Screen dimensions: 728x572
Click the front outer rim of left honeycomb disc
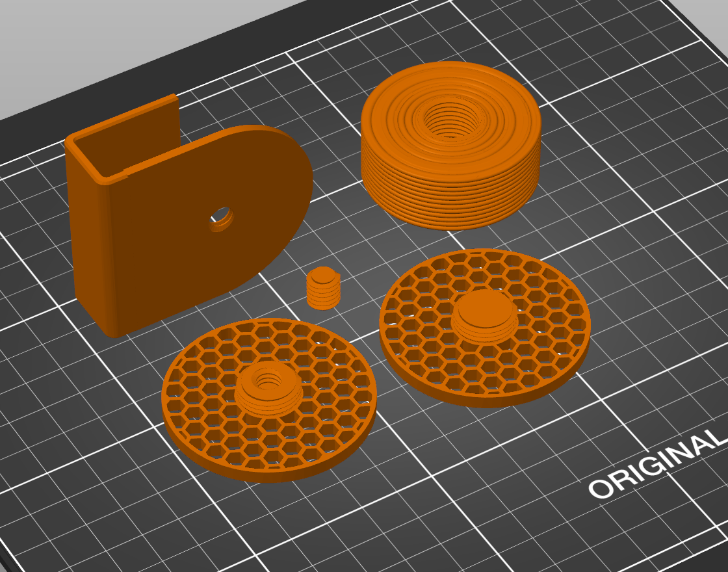click(273, 473)
